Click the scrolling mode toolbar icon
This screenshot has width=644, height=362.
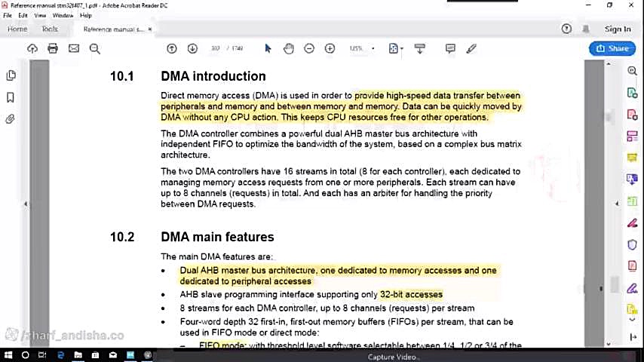click(x=420, y=48)
